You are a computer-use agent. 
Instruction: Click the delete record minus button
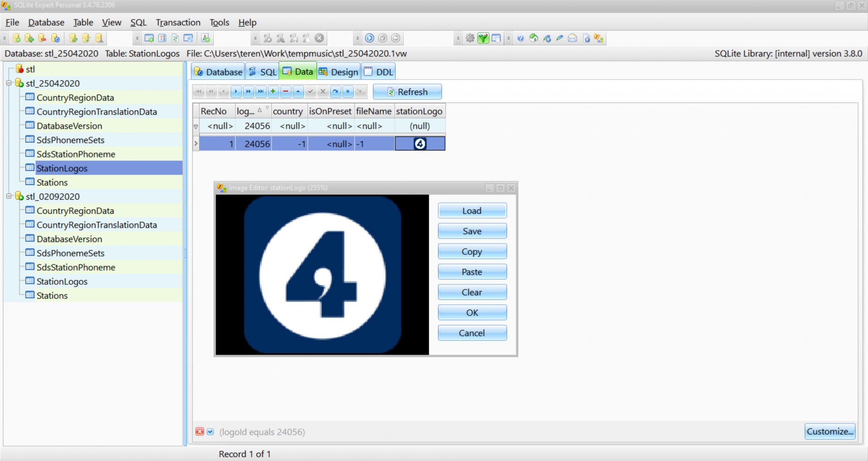[x=285, y=92]
